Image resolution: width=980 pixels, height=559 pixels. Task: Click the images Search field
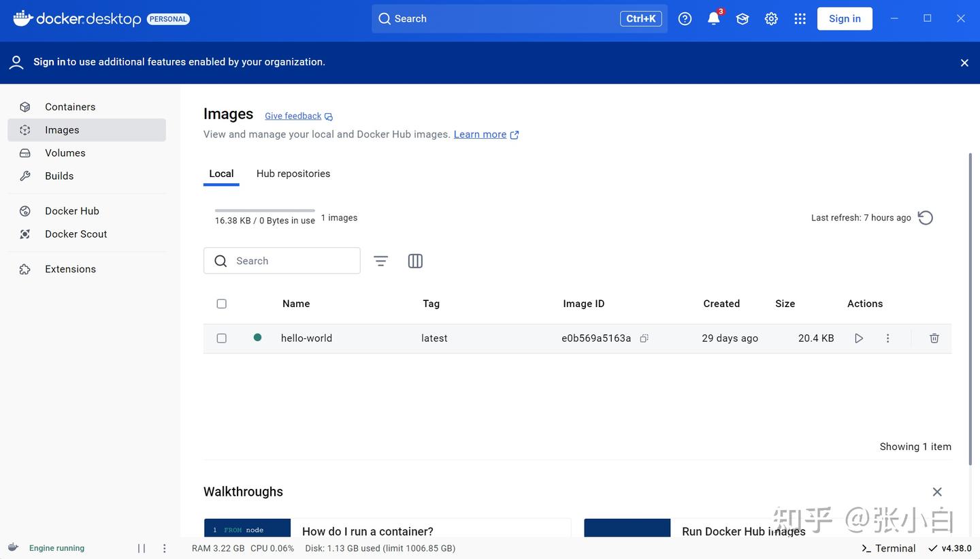[282, 261]
